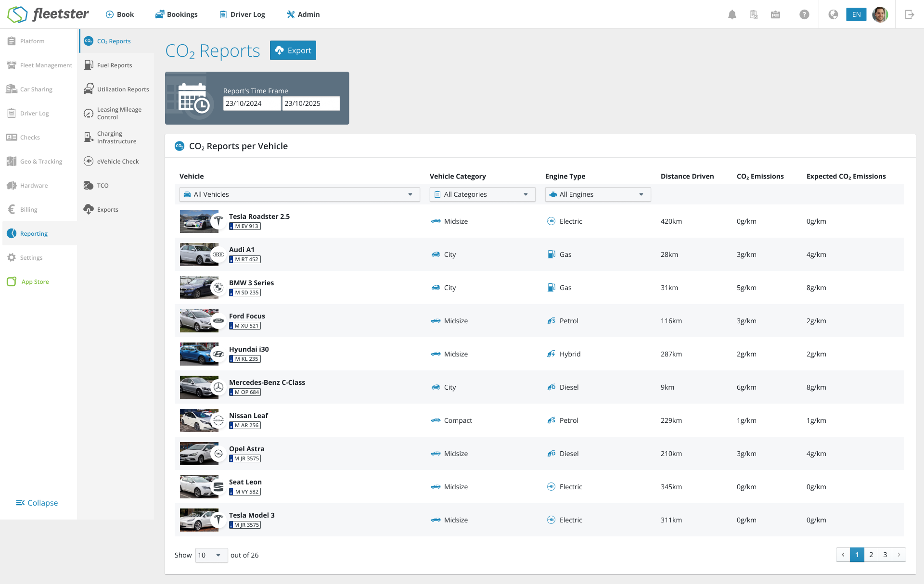The height and width of the screenshot is (584, 924).
Task: Open eVehicle Check report
Action: tap(117, 162)
